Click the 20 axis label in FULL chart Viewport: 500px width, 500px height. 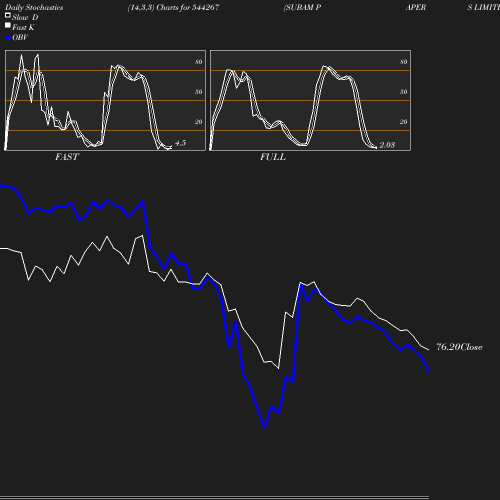[404, 122]
